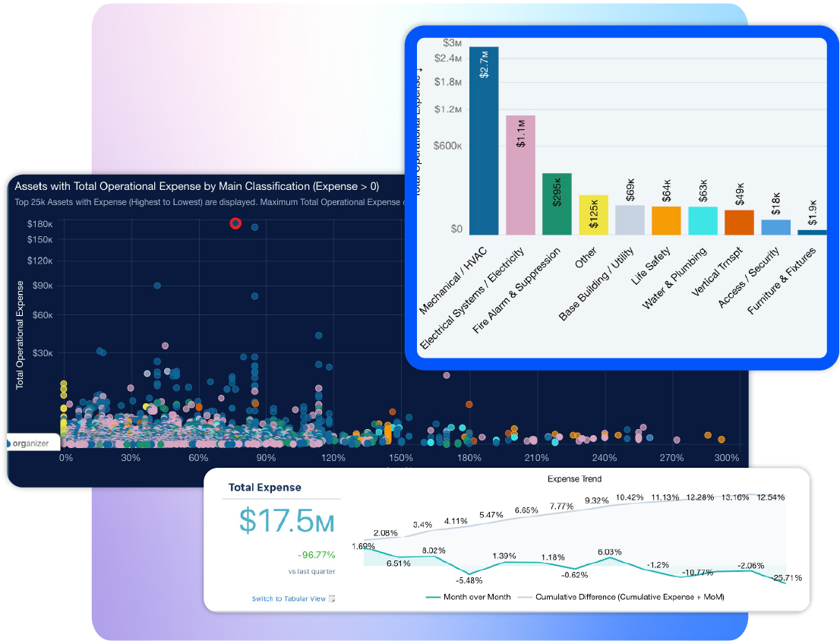Screen dimensions: 840x644
Task: Click the Cumulative Difference legend line marker
Action: (x=524, y=598)
